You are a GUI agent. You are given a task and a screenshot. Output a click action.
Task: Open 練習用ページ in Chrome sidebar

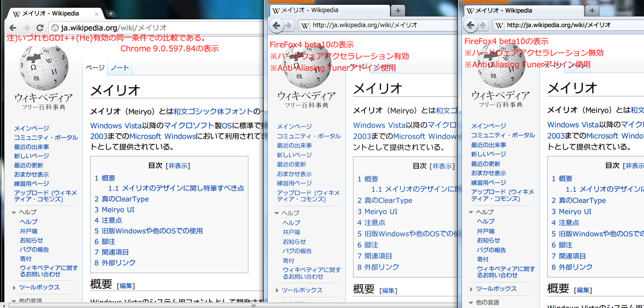click(x=31, y=184)
